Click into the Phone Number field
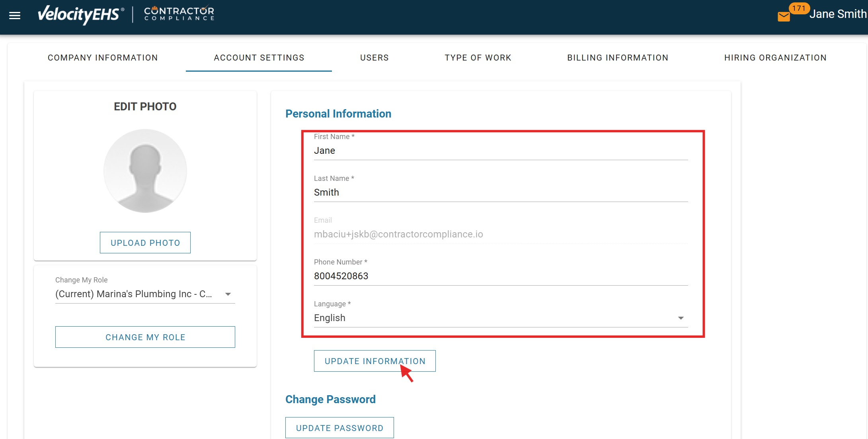 [x=500, y=276]
